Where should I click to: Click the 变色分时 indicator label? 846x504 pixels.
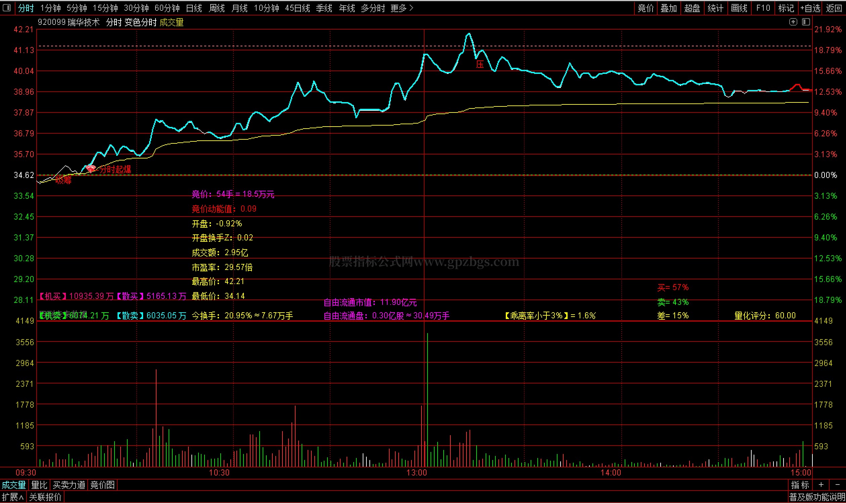click(x=140, y=22)
